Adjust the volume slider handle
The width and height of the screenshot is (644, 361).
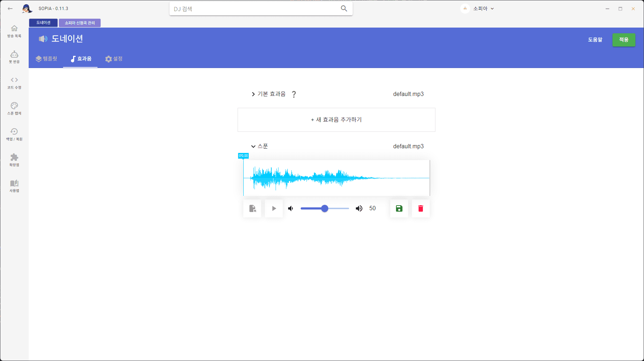[x=324, y=208]
